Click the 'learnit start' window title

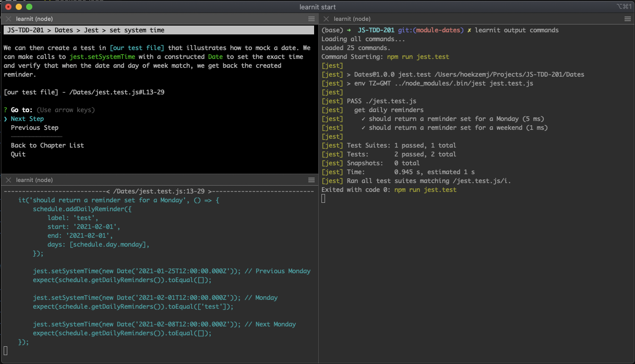(x=318, y=7)
